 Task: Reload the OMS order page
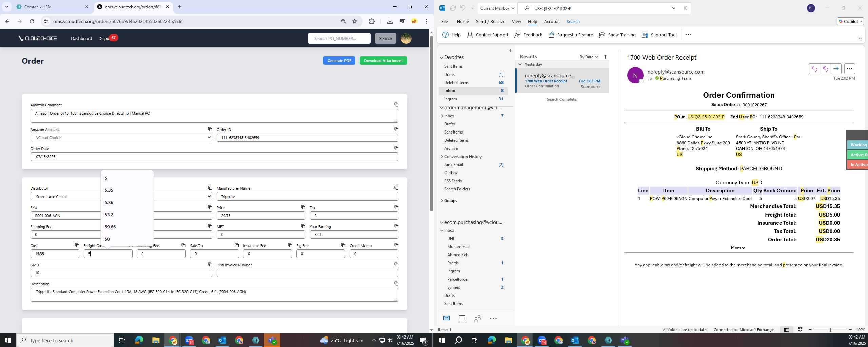tap(32, 21)
